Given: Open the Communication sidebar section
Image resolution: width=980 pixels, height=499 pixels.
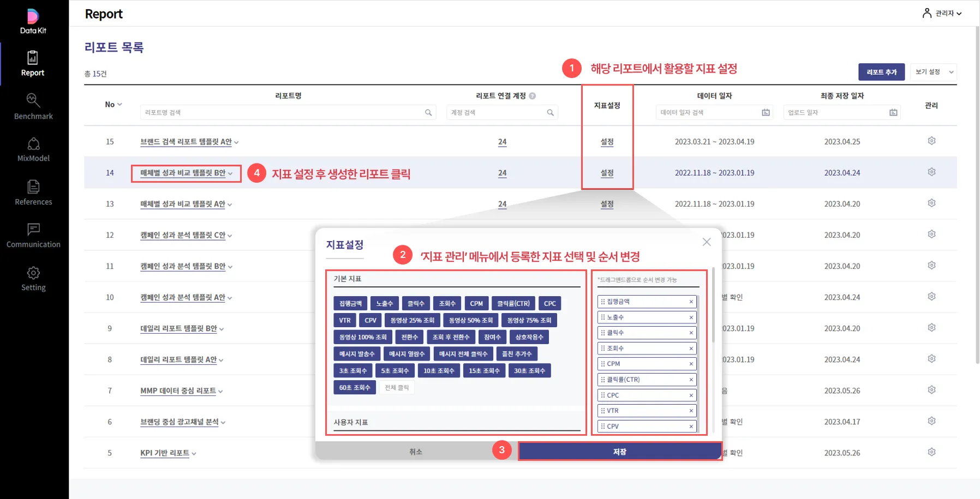Looking at the screenshot, I should click(33, 236).
